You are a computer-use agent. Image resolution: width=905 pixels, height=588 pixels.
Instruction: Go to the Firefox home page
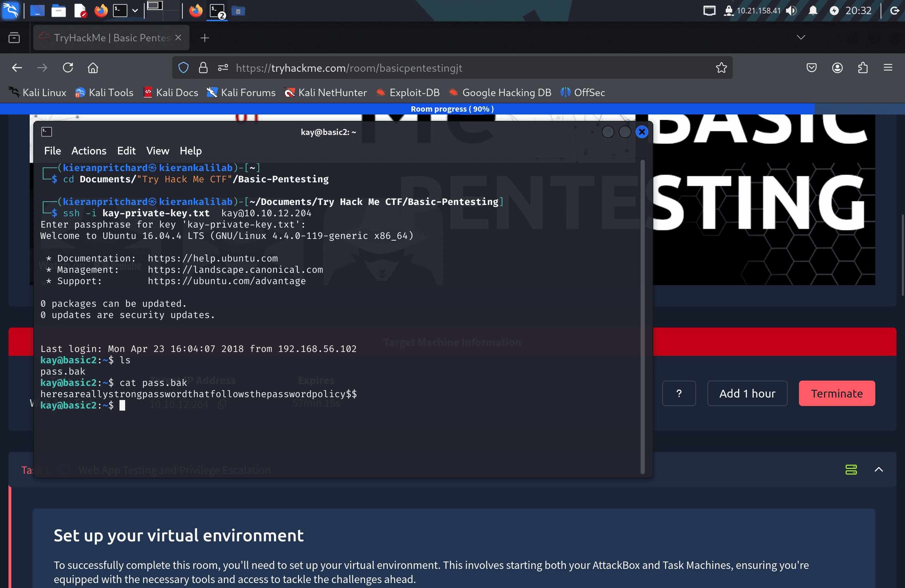[x=93, y=68]
